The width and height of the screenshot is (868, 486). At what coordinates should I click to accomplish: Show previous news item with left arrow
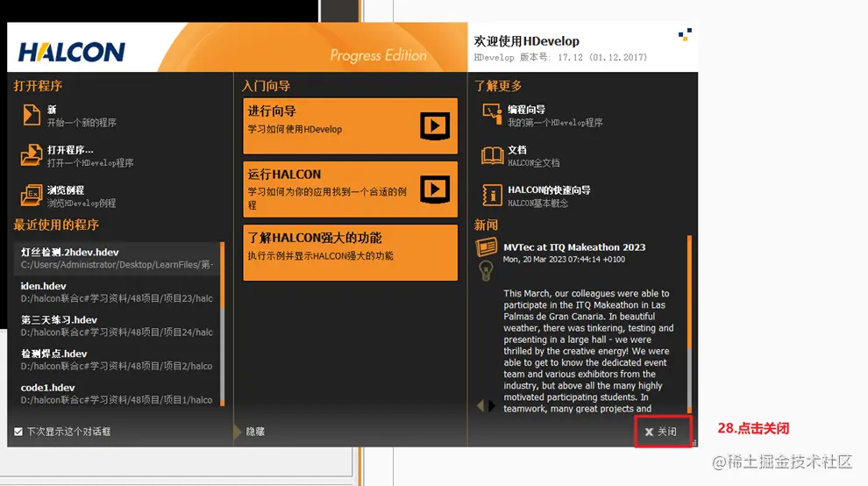click(480, 406)
